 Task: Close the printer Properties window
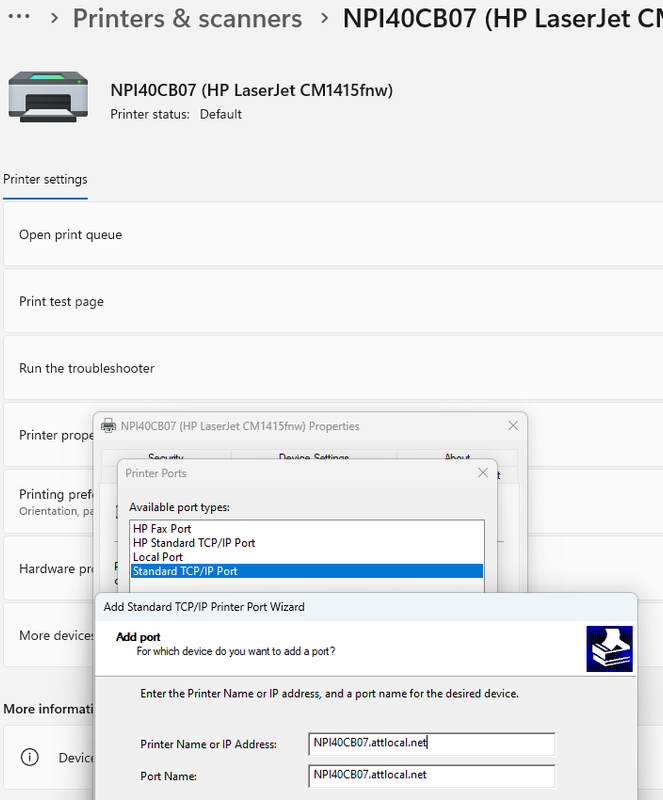(513, 426)
